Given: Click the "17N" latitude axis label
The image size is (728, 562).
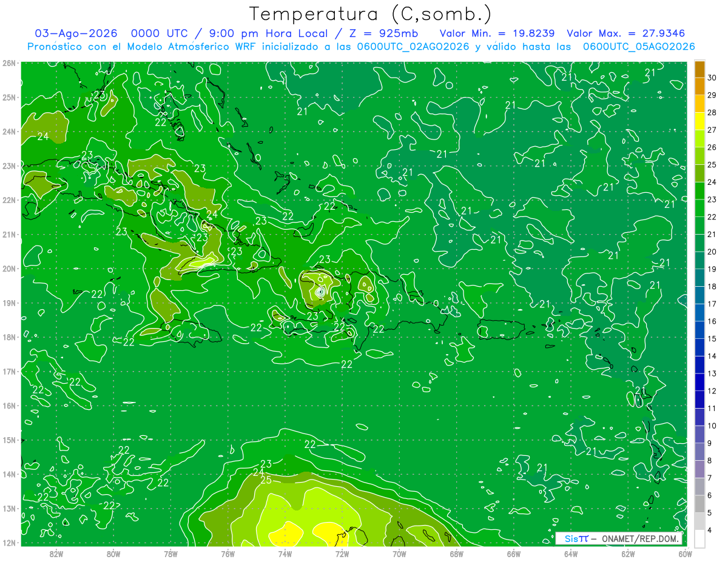Looking at the screenshot, I should coord(9,371).
